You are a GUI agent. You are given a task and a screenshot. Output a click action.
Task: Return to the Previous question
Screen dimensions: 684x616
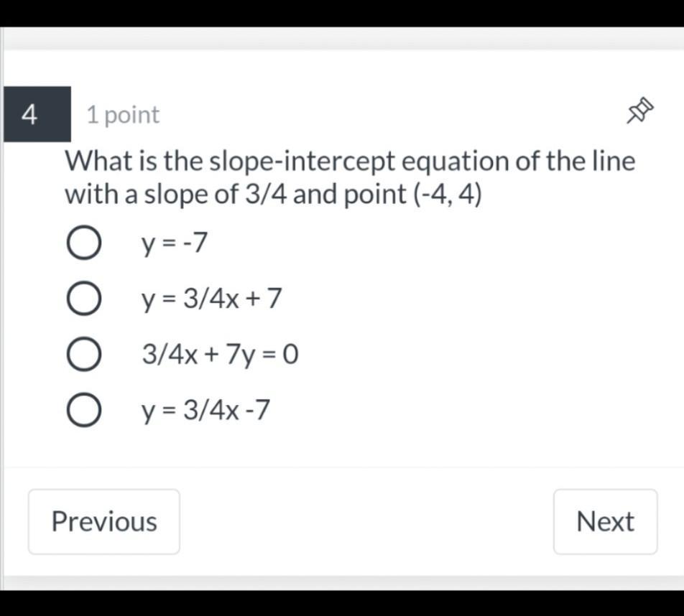click(x=103, y=522)
